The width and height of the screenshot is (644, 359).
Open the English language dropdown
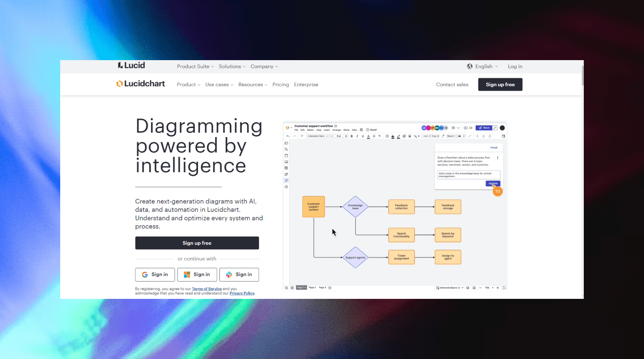[x=486, y=67]
